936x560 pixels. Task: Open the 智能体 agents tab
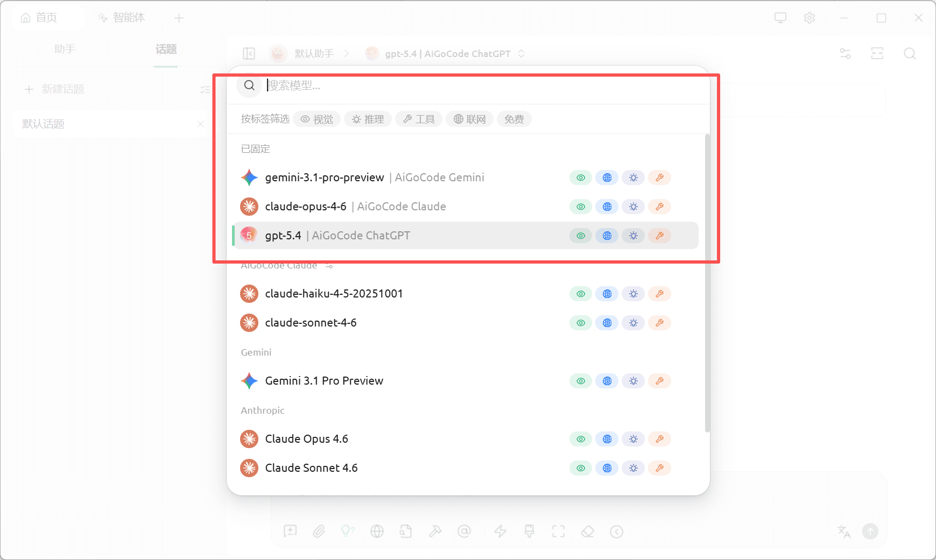122,18
